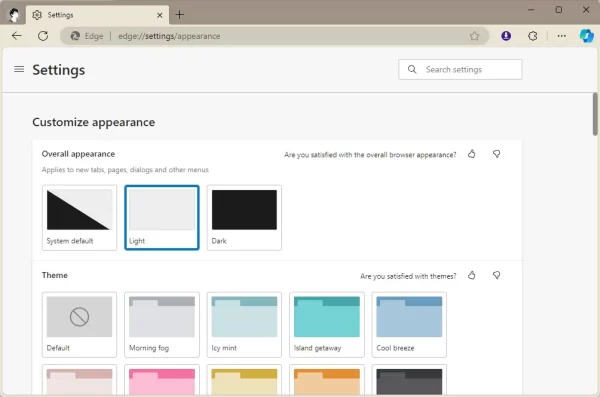Viewport: 600px width, 397px height.
Task: Click the magnifier icon in Search settings
Action: coord(412,69)
